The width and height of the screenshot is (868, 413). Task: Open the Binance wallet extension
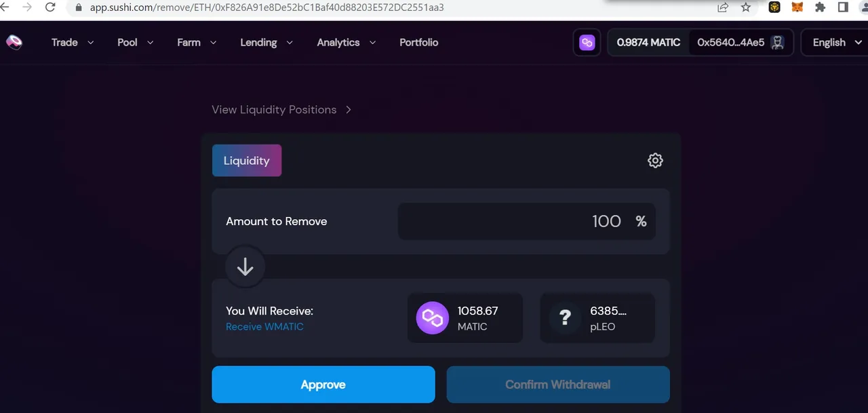coord(774,7)
